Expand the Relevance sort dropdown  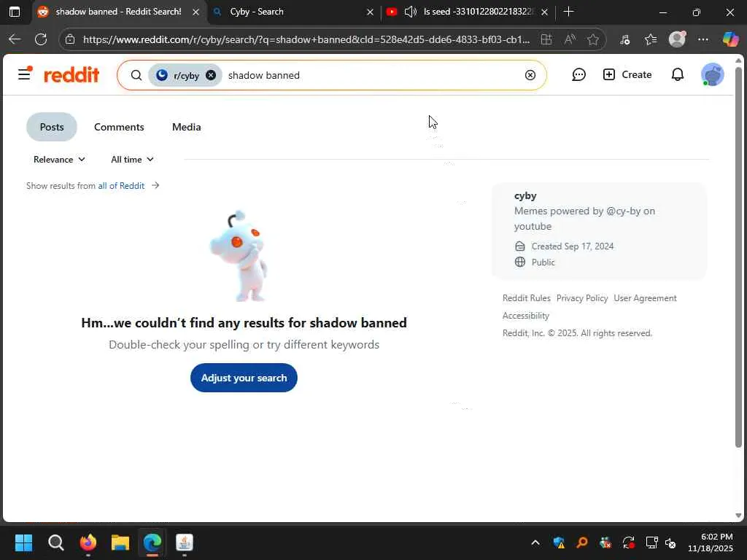59,160
